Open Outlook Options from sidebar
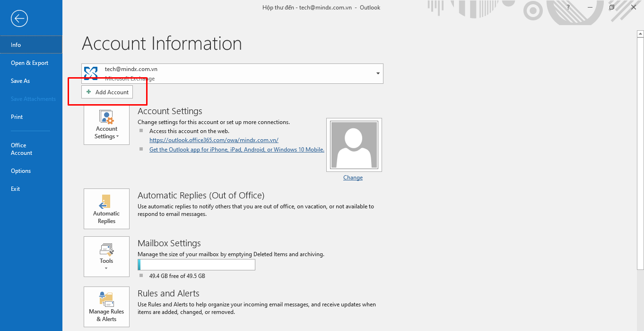Image resolution: width=644 pixels, height=331 pixels. pos(21,171)
